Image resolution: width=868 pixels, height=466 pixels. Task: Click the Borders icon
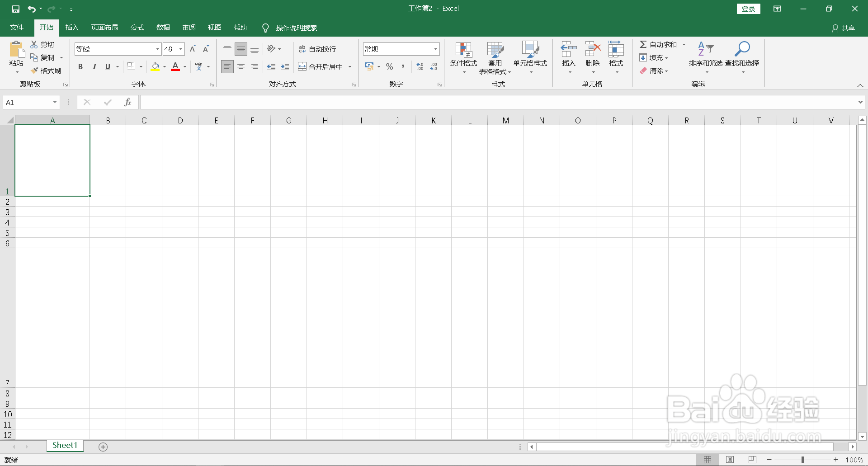131,66
